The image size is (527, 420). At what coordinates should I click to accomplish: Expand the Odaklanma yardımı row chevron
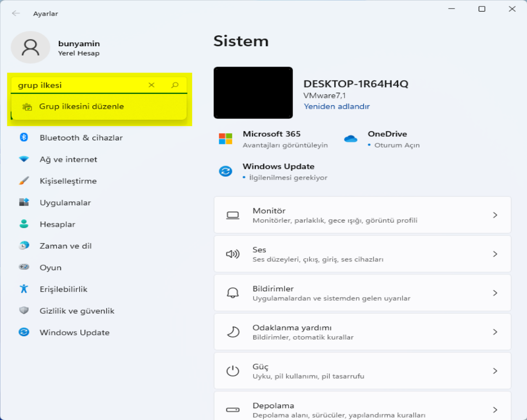[x=495, y=332]
